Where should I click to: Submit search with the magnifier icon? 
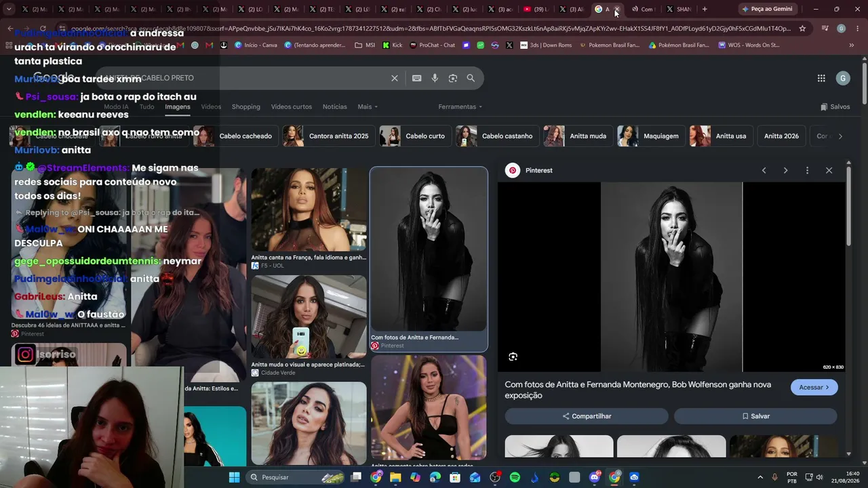click(x=471, y=78)
